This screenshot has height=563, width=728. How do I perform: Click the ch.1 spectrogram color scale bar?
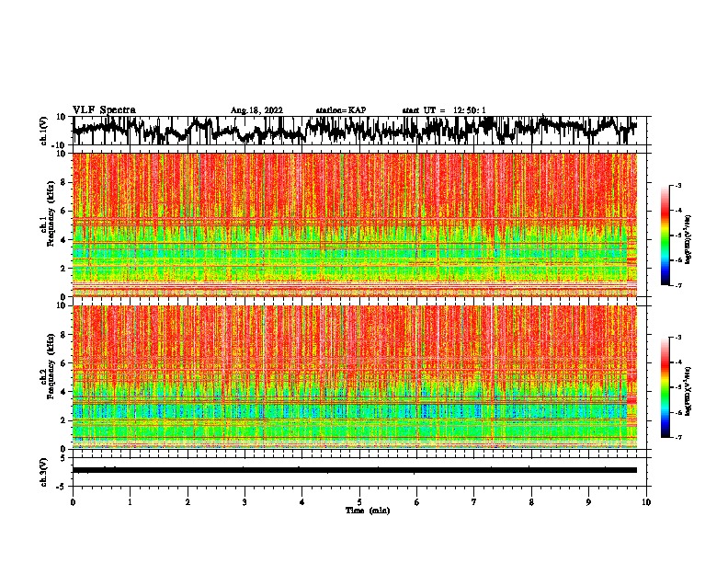665,236
